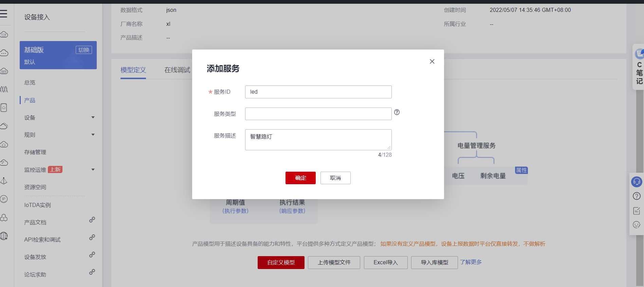Open the feedback edit note icon
The height and width of the screenshot is (287, 644).
[x=637, y=211]
